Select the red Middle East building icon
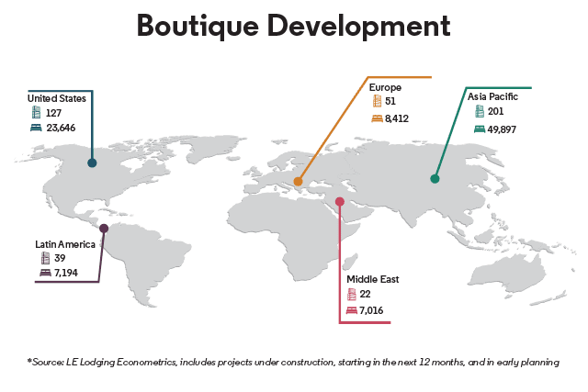 coord(351,294)
